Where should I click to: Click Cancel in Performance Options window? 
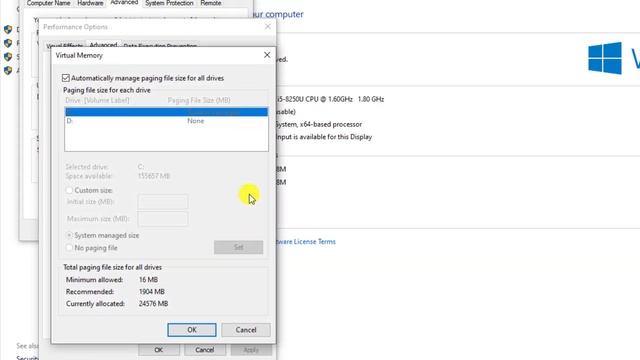pos(204,350)
